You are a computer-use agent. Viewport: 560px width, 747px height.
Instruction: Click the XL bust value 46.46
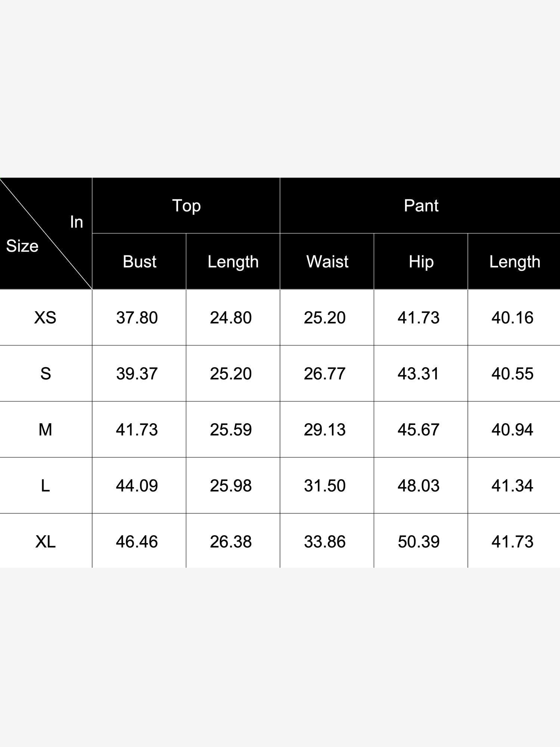137,541
